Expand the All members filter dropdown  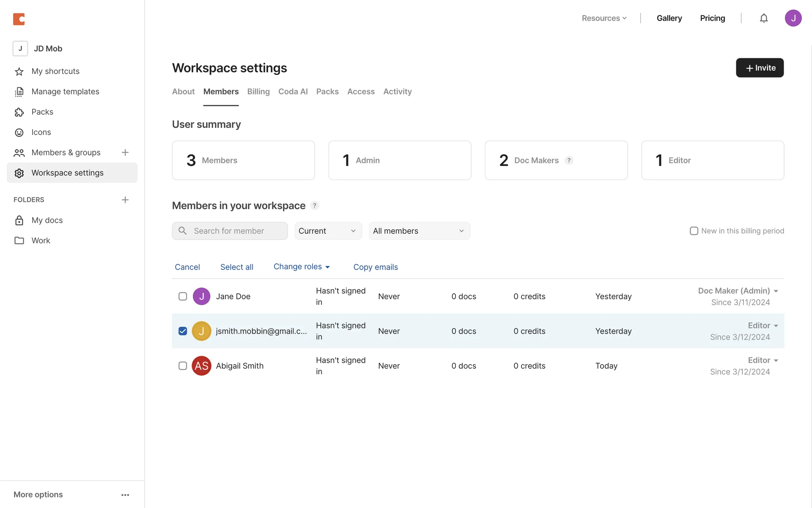coord(419,231)
